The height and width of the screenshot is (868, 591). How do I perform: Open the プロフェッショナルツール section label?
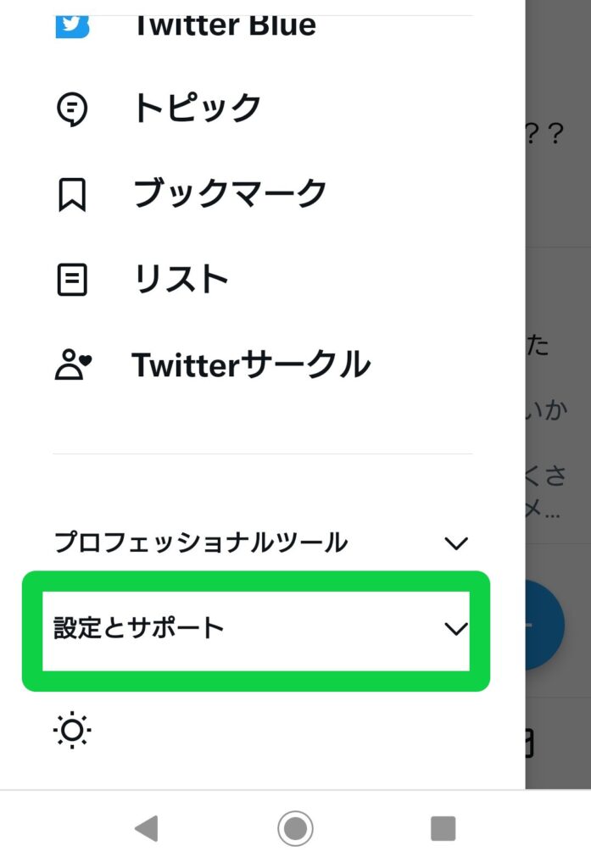pyautogui.click(x=200, y=542)
